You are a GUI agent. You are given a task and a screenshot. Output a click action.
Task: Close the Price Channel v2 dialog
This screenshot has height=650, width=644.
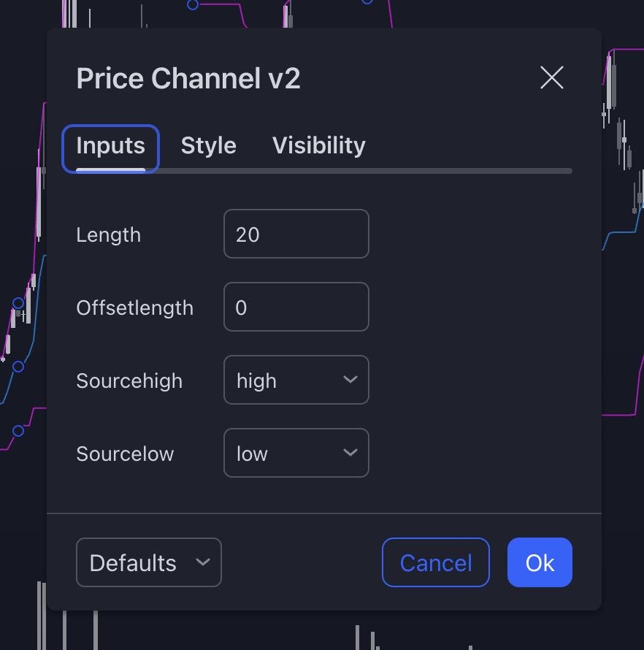[551, 78]
